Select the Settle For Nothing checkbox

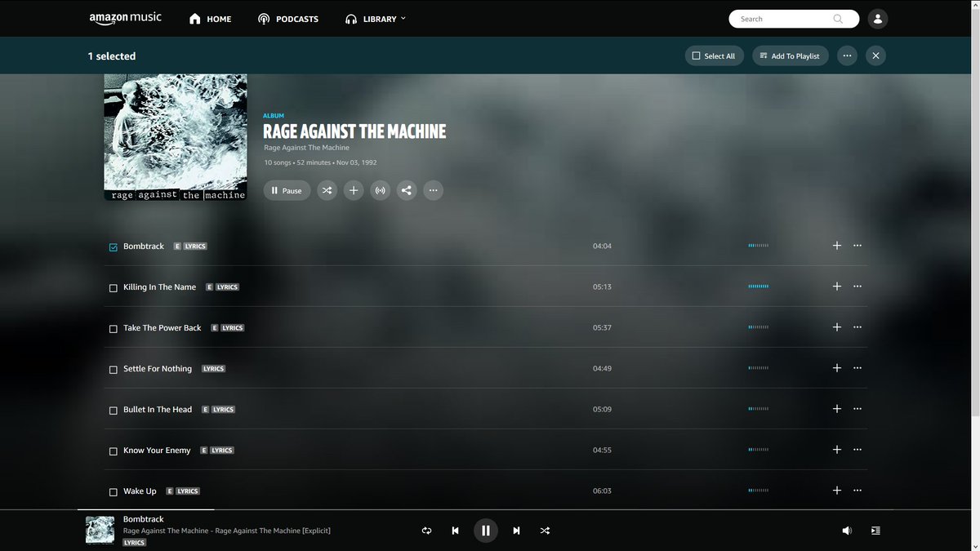[114, 370]
